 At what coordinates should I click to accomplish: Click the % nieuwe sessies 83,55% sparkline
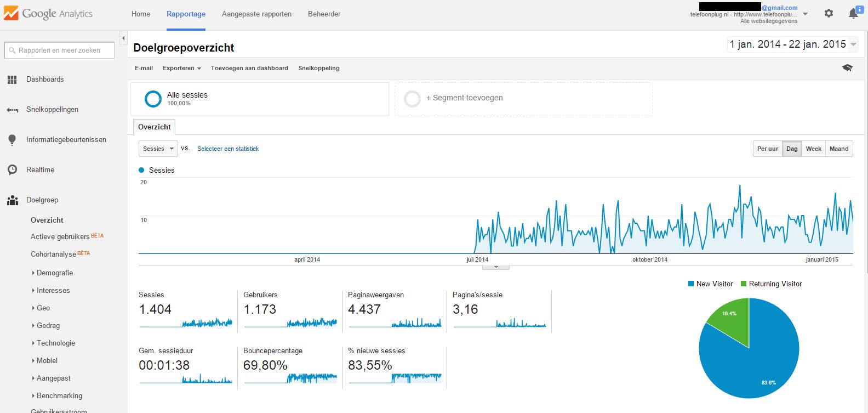tap(395, 378)
